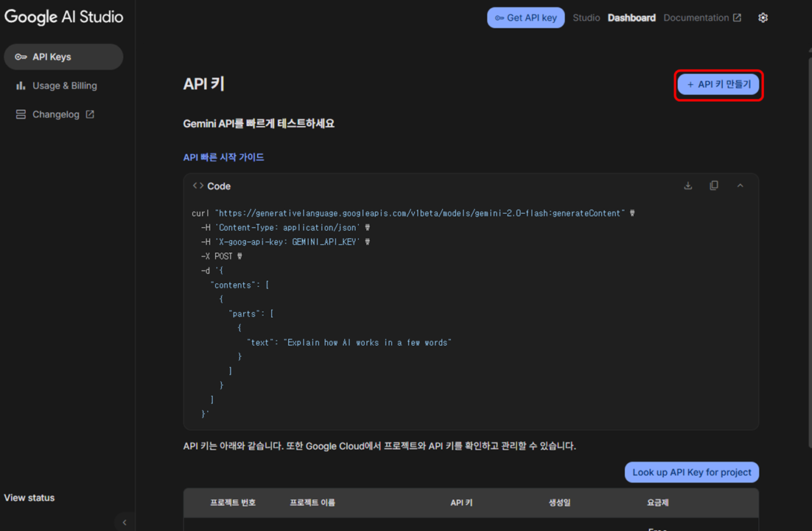Viewport: 812px width, 531px height.
Task: Click the "text": "Explain how AI works" line
Action: point(349,342)
